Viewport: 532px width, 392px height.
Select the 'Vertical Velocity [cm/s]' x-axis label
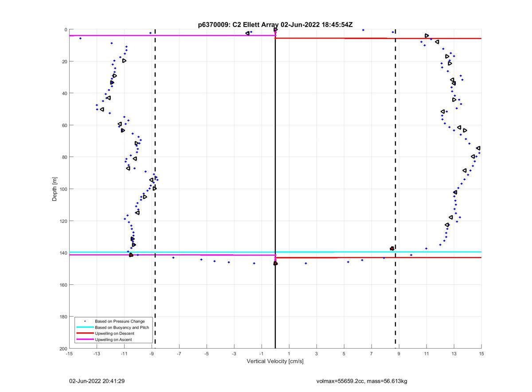click(x=275, y=361)
